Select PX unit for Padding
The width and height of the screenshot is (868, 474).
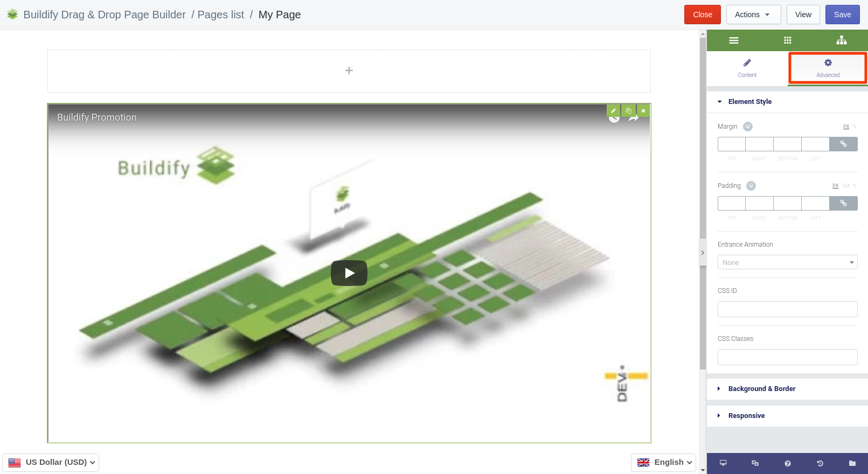(x=835, y=186)
